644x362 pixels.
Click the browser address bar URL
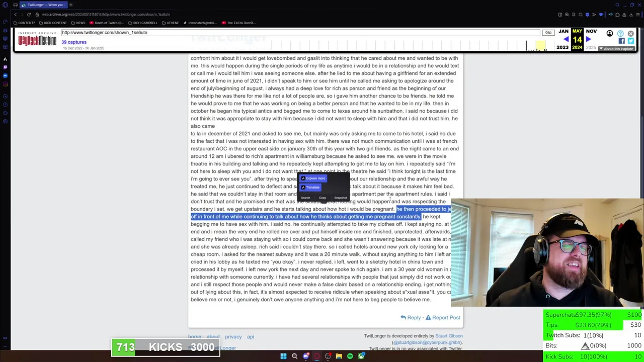tap(106, 15)
